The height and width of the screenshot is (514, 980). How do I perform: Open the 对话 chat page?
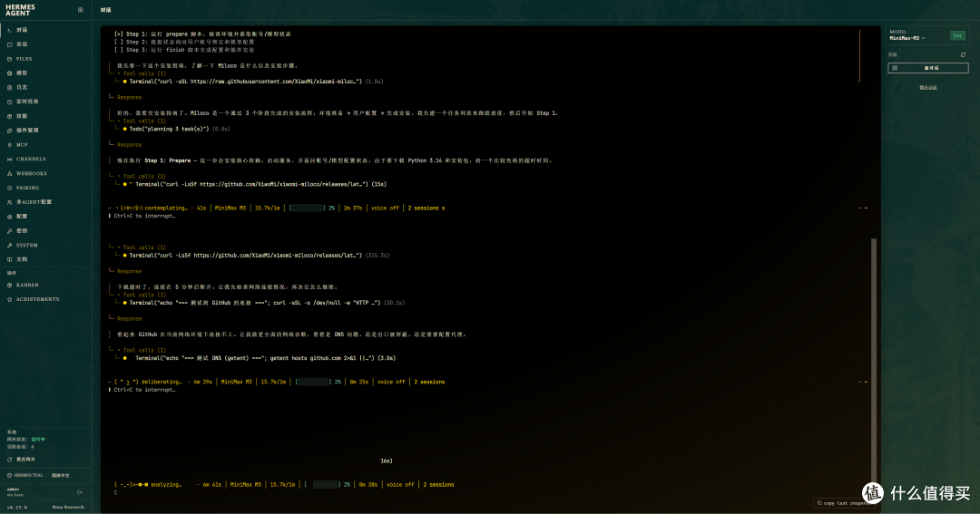45,30
